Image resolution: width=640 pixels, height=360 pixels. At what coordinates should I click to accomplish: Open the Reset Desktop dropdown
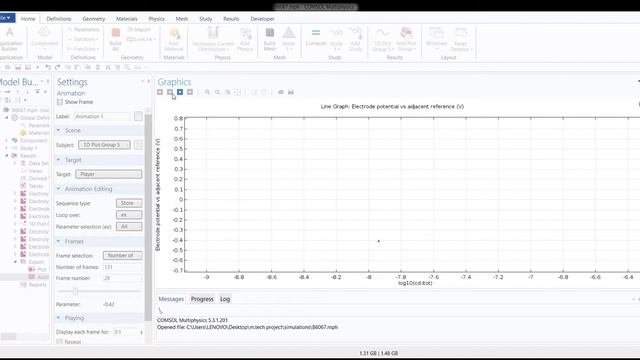coord(461,39)
